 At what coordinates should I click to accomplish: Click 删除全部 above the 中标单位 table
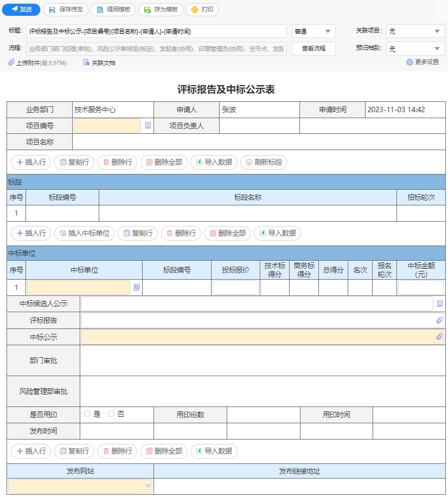[x=227, y=233]
